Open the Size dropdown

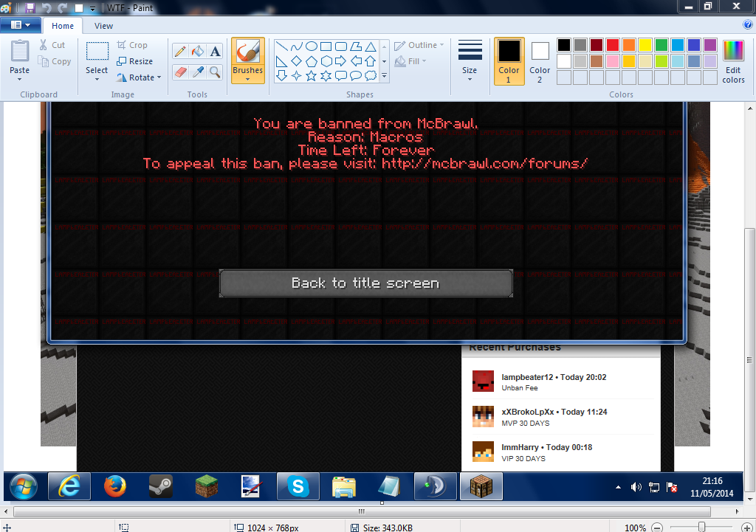[x=470, y=61]
